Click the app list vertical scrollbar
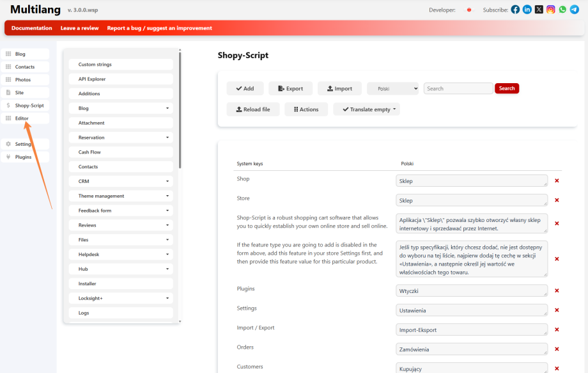Viewport: 588px width, 373px height. (x=180, y=110)
